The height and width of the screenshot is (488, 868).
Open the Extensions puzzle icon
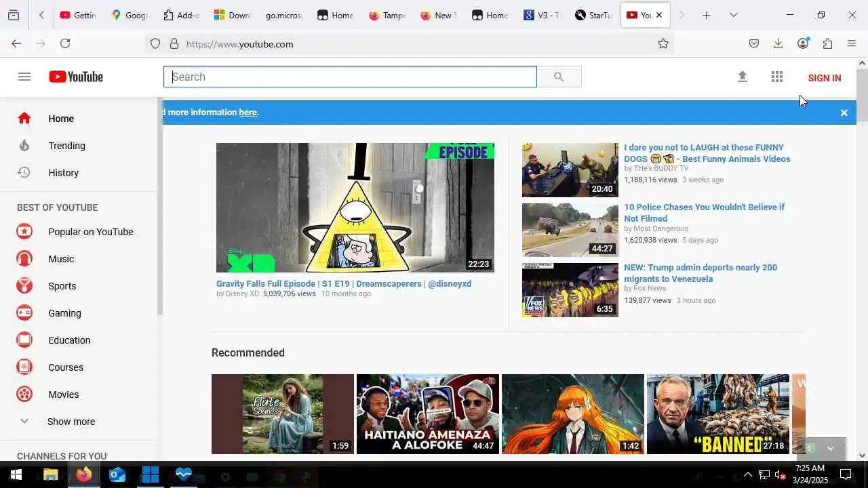[x=827, y=43]
